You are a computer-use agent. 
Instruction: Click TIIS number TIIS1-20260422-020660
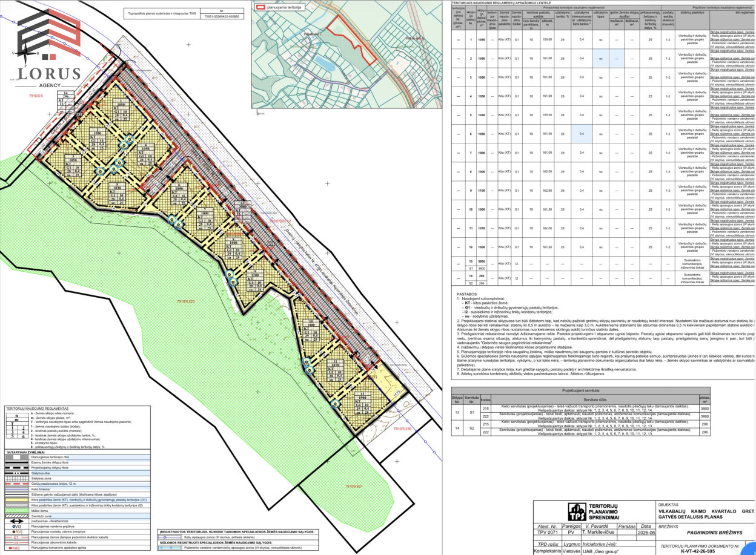tap(222, 17)
